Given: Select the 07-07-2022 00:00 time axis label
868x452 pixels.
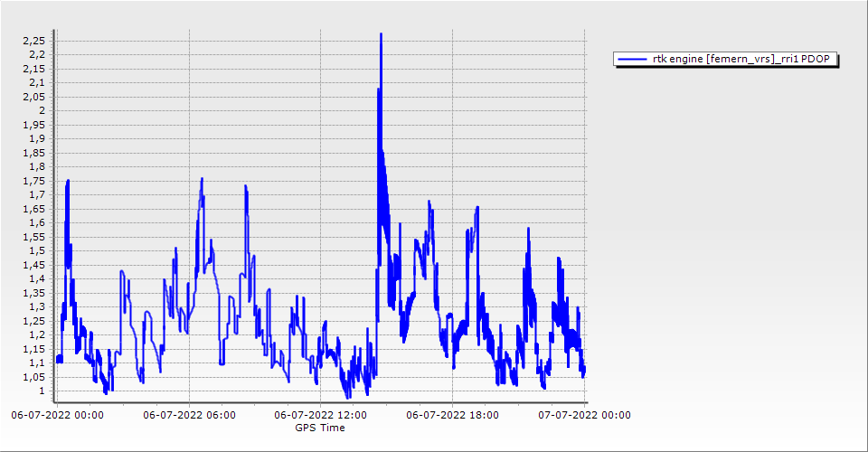Looking at the screenshot, I should pos(584,416).
